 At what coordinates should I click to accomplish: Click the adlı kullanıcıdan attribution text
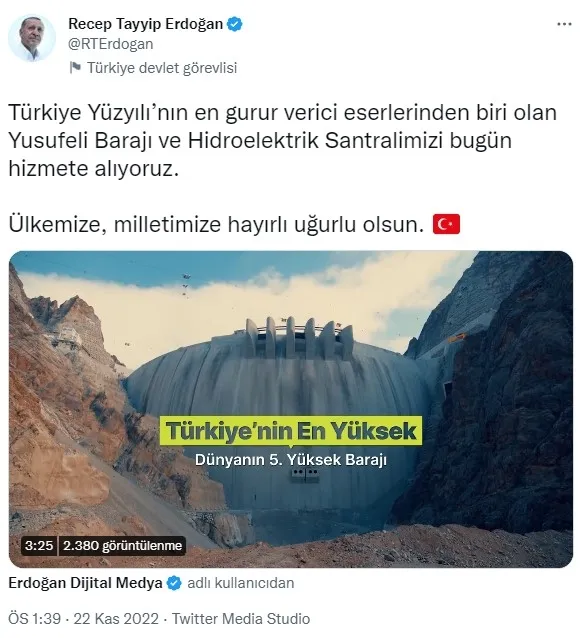[241, 583]
